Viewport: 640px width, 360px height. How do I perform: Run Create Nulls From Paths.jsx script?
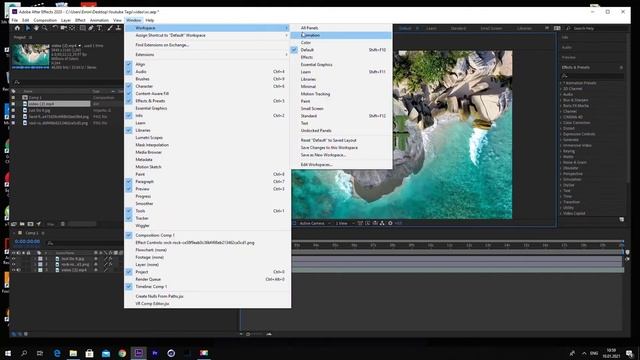(x=207, y=296)
